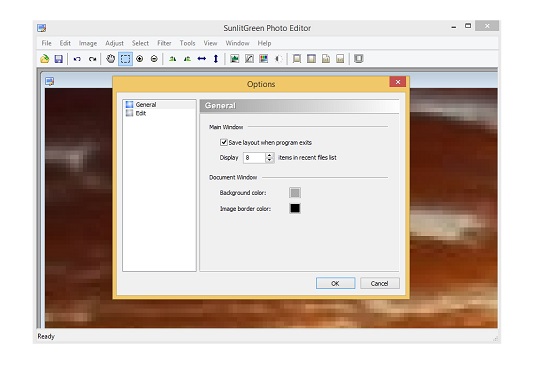
Task: Click the rotate right icon
Action: [187, 59]
